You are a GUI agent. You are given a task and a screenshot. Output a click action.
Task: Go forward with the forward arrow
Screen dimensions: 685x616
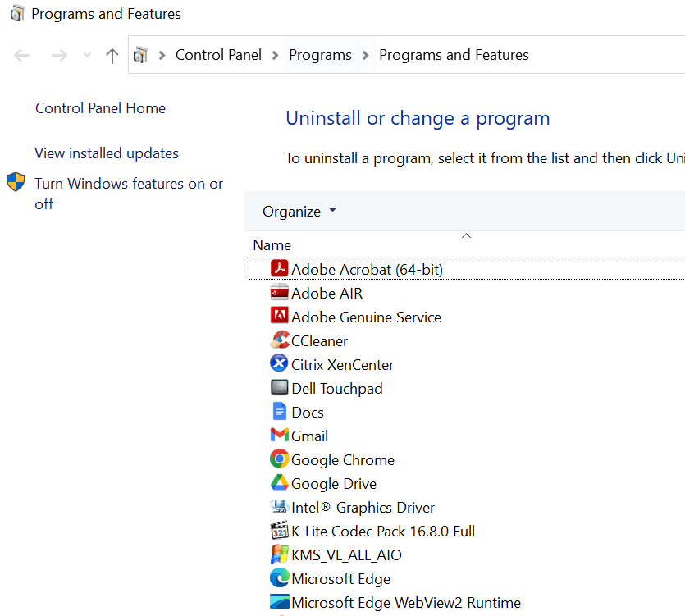[x=59, y=56]
